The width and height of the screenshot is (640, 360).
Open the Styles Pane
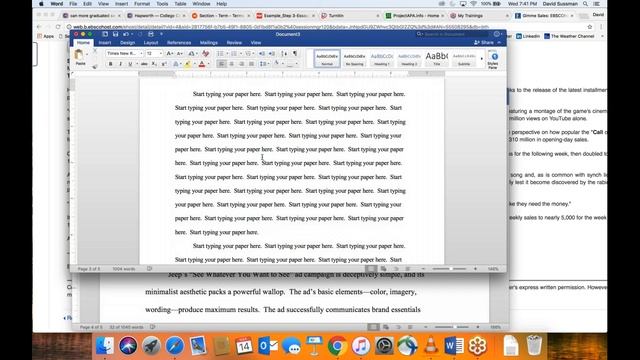pyautogui.click(x=493, y=59)
